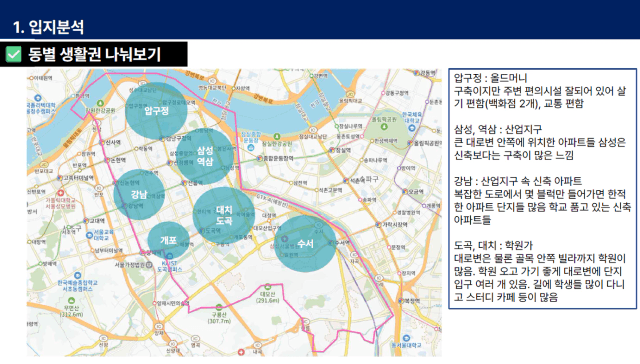Click the 서울교육대학교 school icon
The height and width of the screenshot is (364, 640).
(x=89, y=235)
